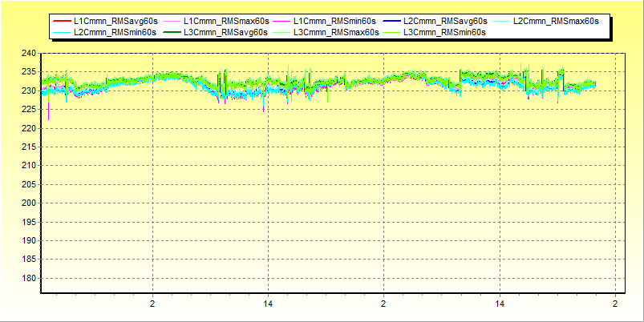
Task: Click the 240 value on the Y axis
Action: click(x=29, y=54)
